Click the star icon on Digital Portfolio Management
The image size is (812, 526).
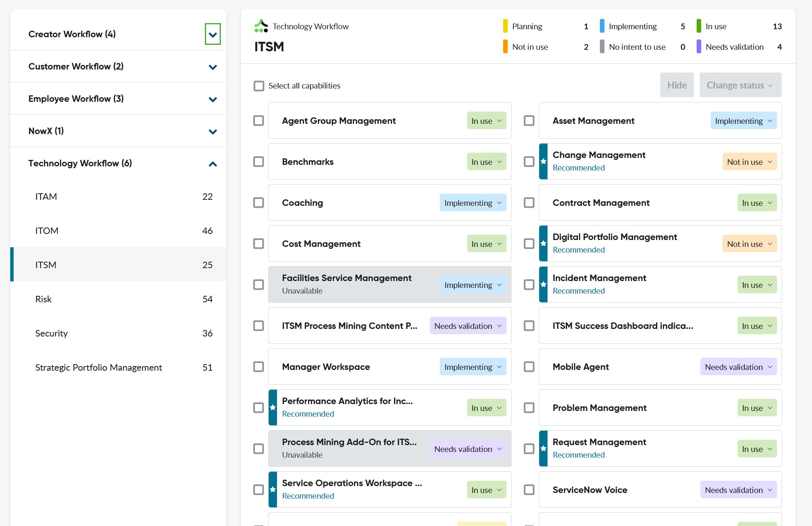pos(543,243)
